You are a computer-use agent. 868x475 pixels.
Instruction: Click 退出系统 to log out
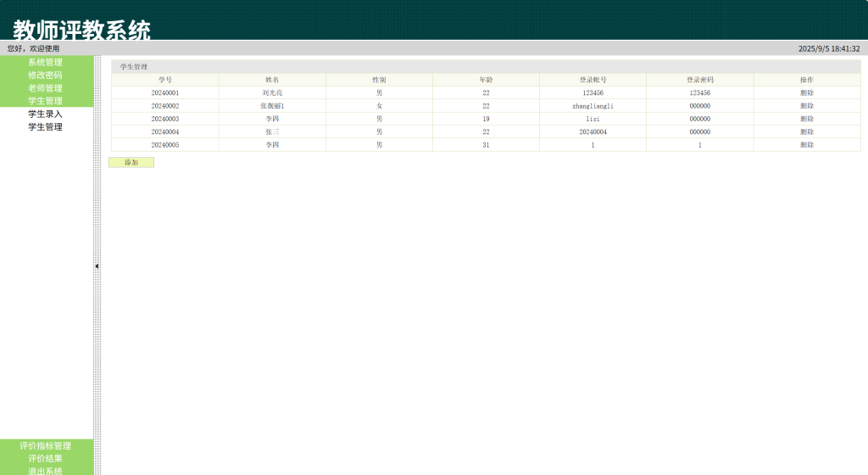click(46, 471)
